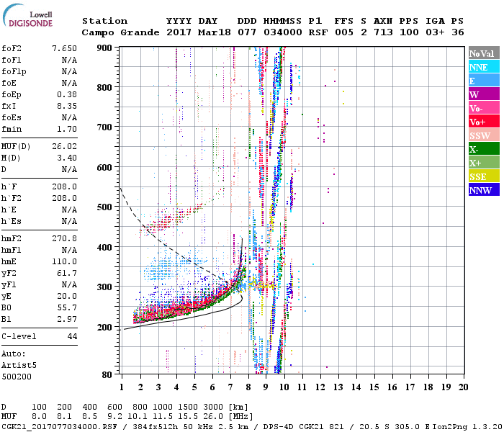
Task: Click the Vo- pink legend swatch
Action: (482, 108)
